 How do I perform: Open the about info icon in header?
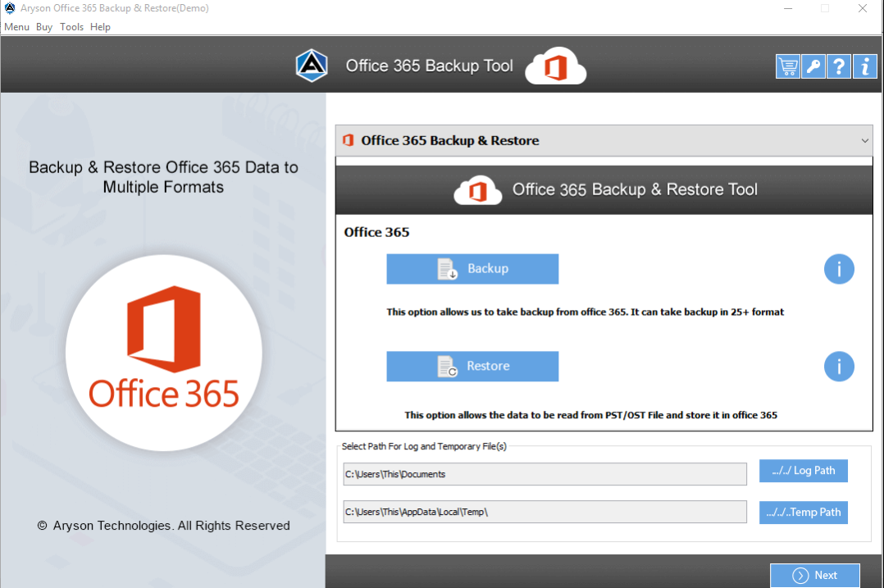tap(865, 66)
